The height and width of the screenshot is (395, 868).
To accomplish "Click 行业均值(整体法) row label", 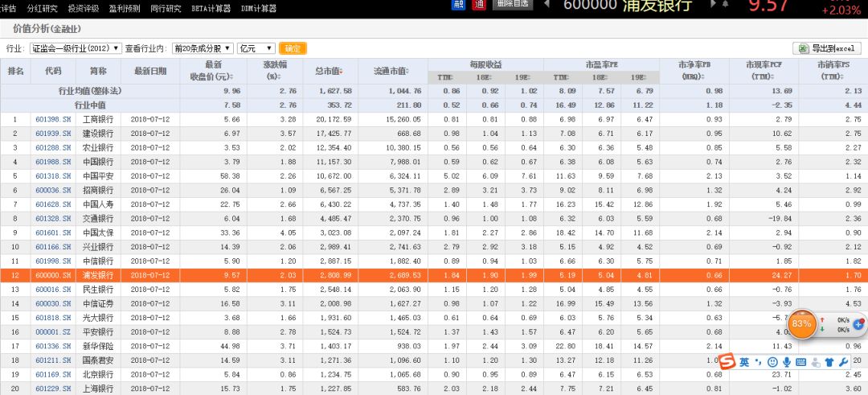I will point(90,91).
